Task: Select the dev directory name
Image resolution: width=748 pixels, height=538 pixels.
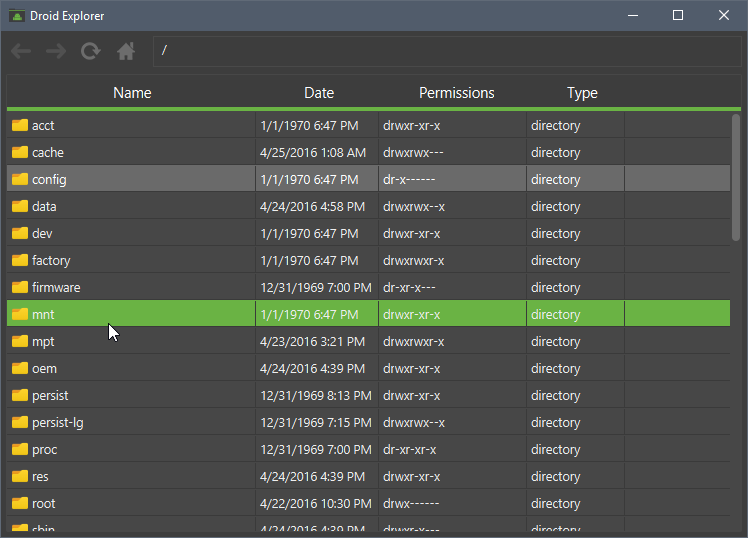Action: [42, 234]
